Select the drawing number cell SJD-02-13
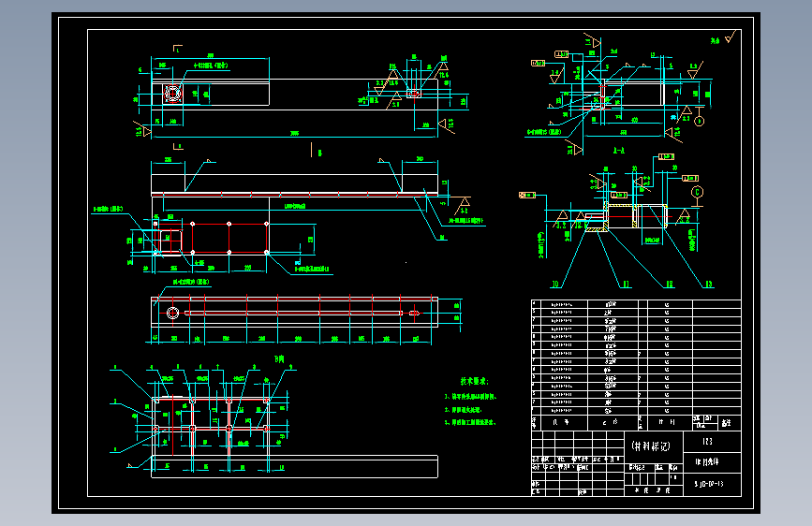 712,484
